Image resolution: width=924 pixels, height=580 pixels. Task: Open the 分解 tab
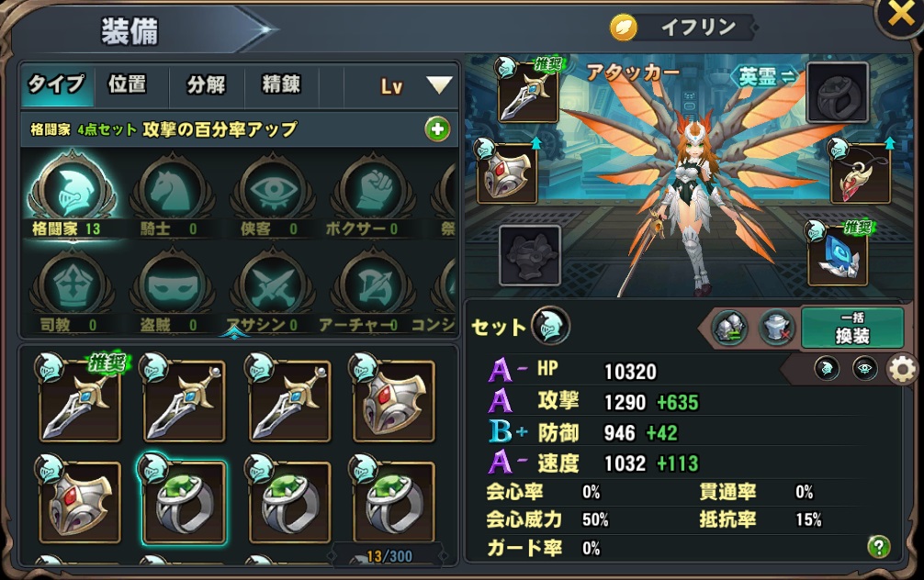click(x=207, y=84)
